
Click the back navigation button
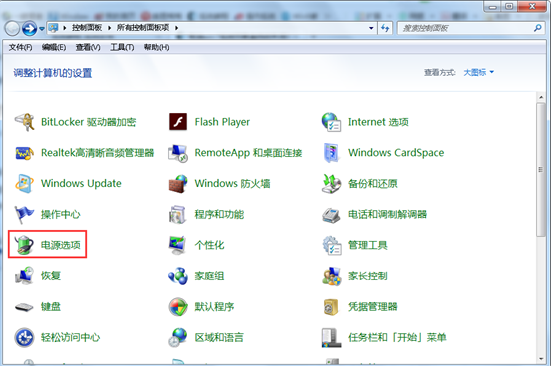(12, 29)
